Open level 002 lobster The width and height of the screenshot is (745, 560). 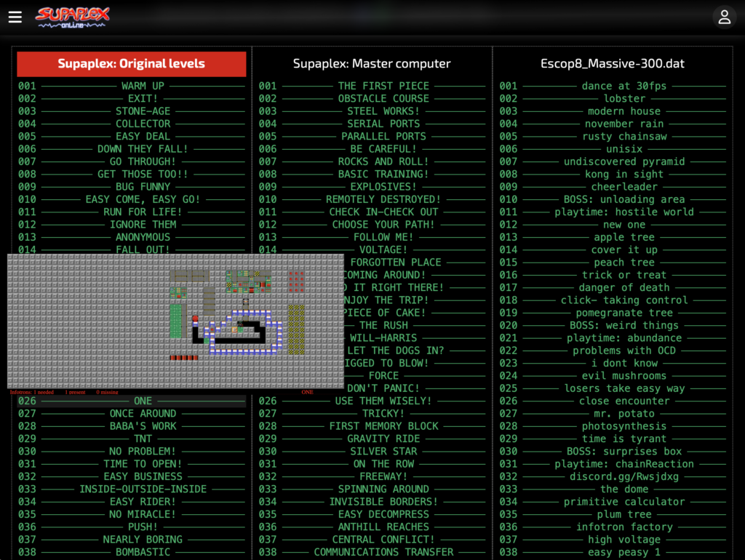624,98
